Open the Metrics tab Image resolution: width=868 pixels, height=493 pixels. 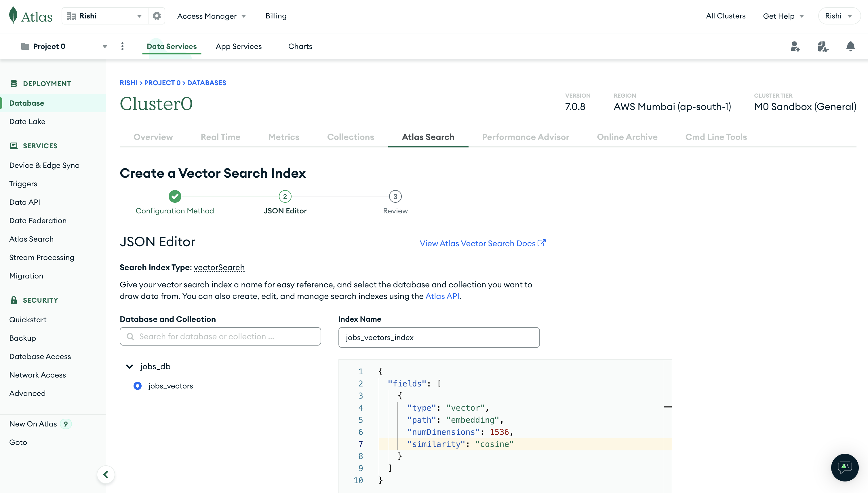pos(283,137)
